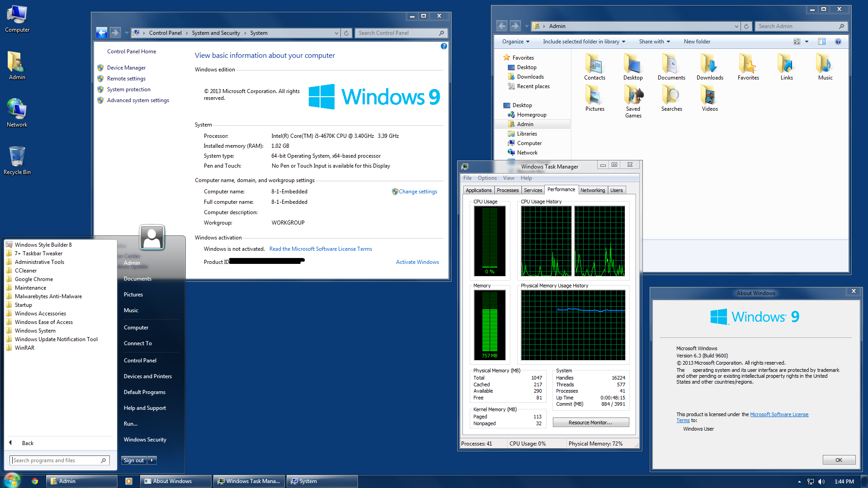Open the Sign out options arrow
The height and width of the screenshot is (488, 868).
pos(152,460)
